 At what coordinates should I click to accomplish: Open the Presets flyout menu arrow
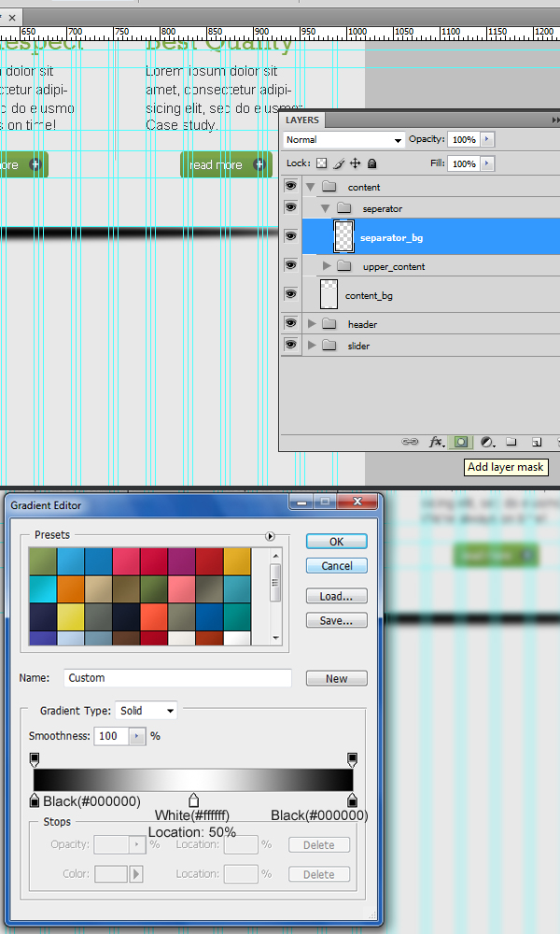point(270,536)
